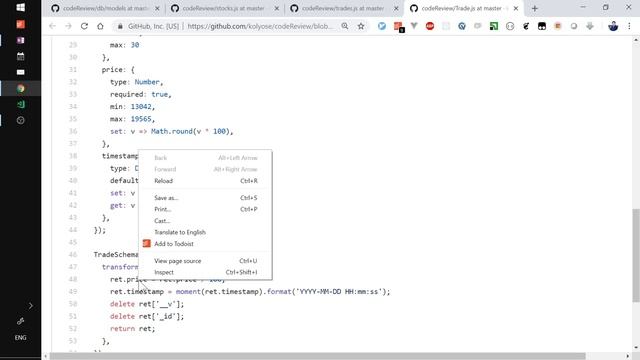Open the circular checkmark taskbar app

(x=20, y=120)
